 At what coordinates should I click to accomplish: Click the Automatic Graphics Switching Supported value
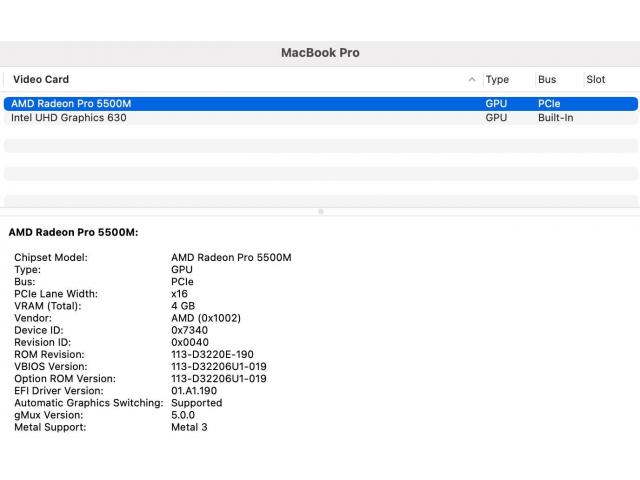(x=196, y=403)
